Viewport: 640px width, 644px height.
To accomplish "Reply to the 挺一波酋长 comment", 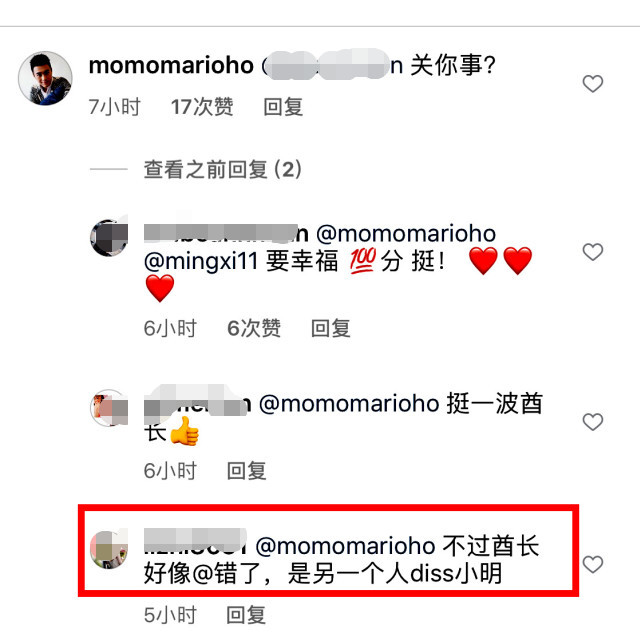I will click(247, 471).
